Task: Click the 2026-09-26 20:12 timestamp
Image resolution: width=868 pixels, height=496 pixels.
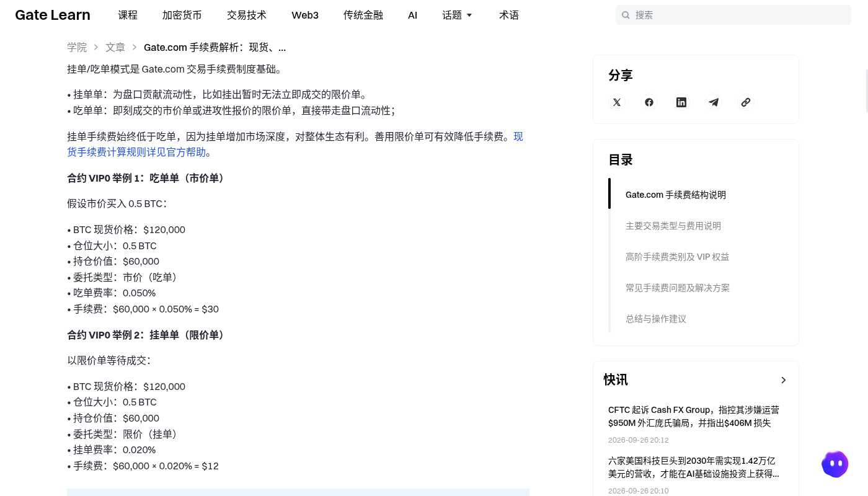Action: tap(639, 440)
